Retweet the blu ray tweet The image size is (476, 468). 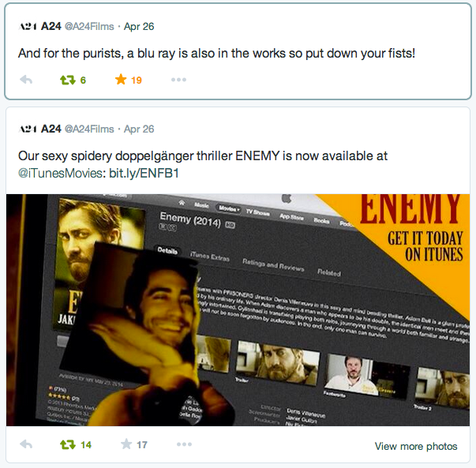[x=68, y=80]
